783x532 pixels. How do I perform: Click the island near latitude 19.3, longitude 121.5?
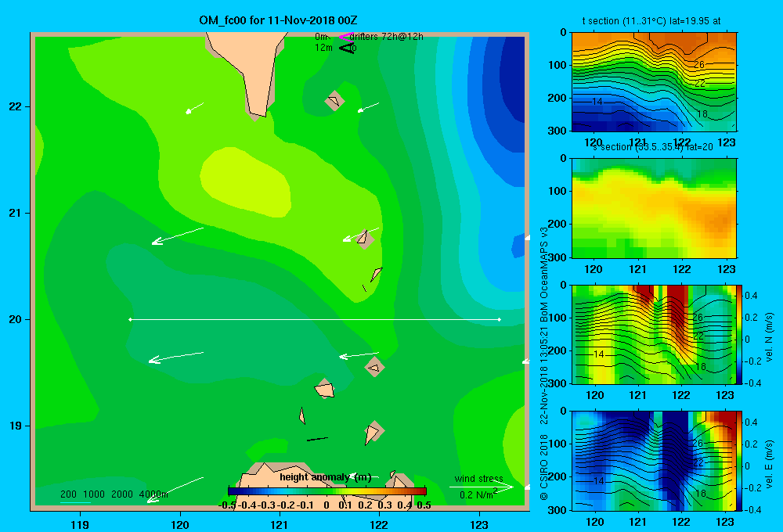click(325, 389)
